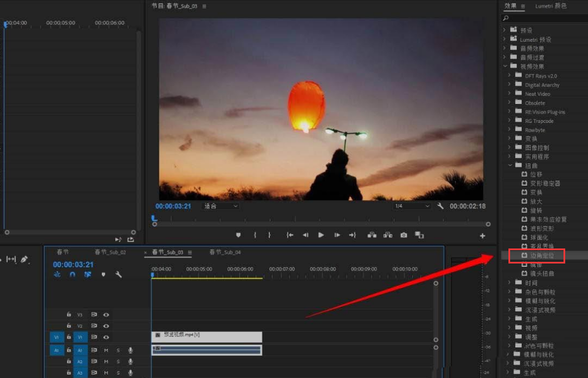Add a marker in program monitor

[x=239, y=235]
